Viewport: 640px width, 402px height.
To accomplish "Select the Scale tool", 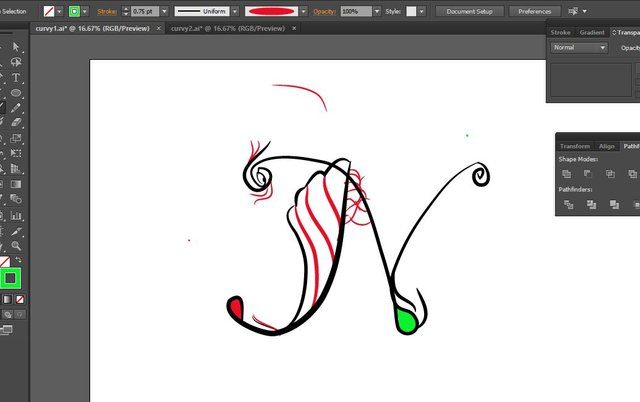I will (16, 138).
